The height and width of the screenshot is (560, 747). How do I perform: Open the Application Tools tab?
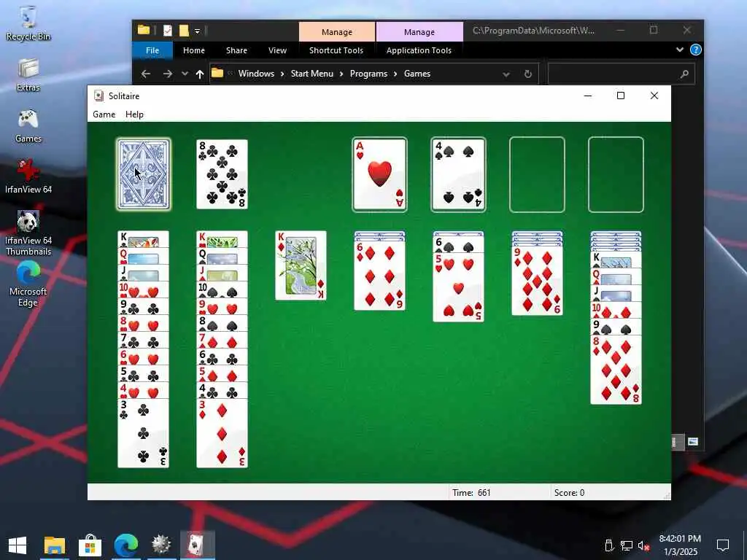(x=419, y=50)
